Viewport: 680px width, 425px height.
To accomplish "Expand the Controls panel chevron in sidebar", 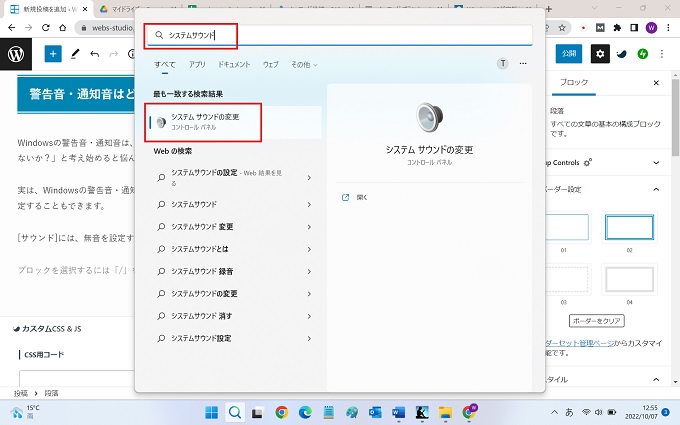I will [x=656, y=163].
